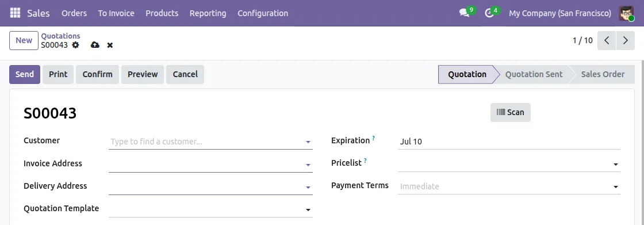Expand the Pricelist dropdown arrow
This screenshot has height=225, width=644.
(616, 164)
